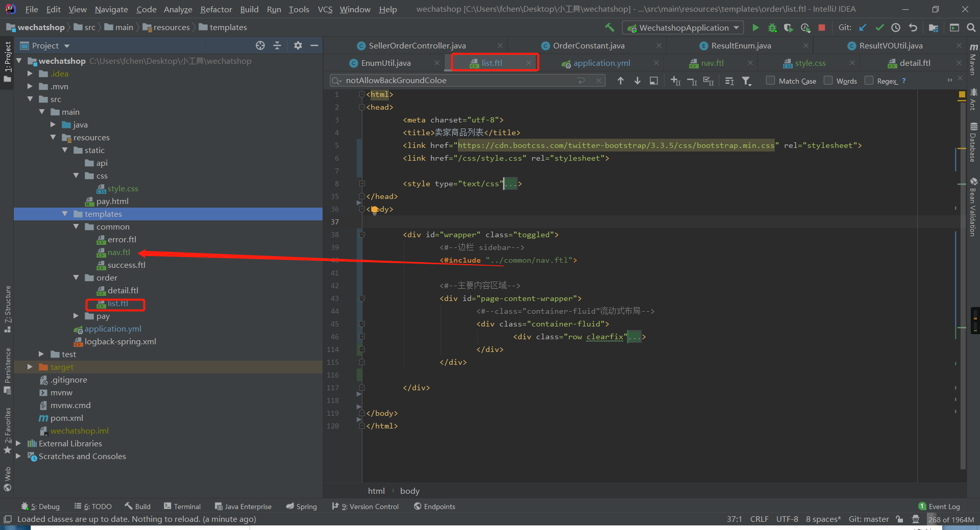Enable the Regex search option

click(869, 80)
